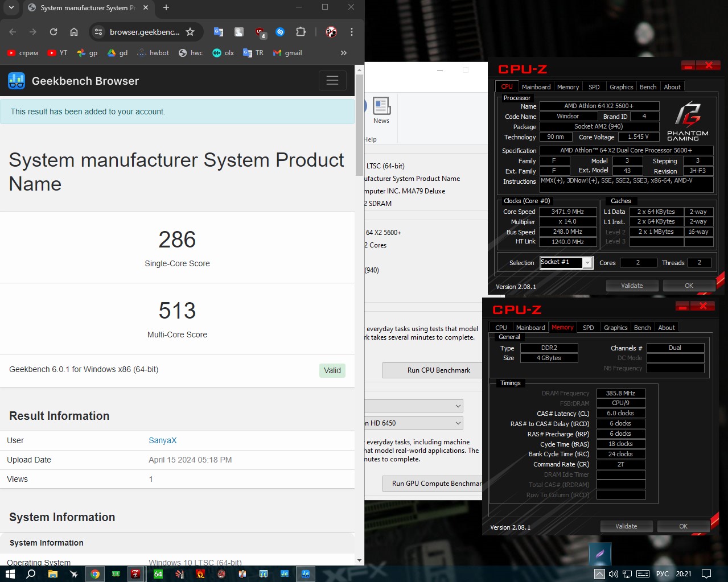Open File Explorer from taskbar
This screenshot has height=582, width=728.
click(x=52, y=573)
